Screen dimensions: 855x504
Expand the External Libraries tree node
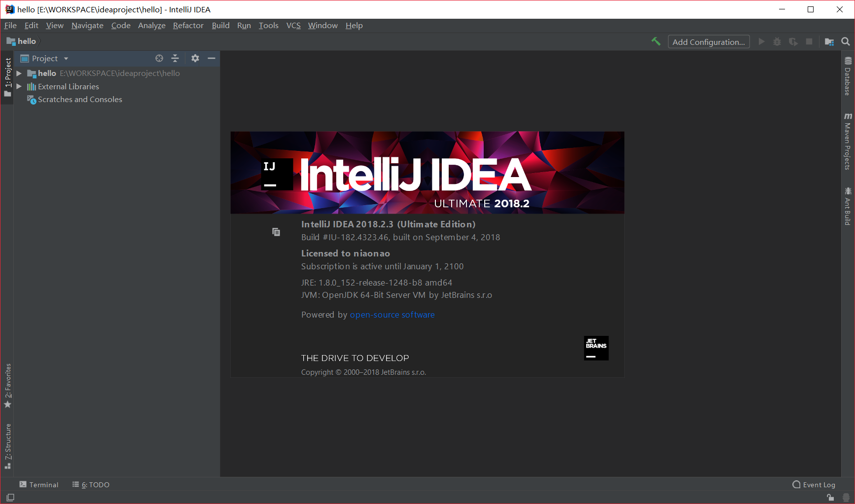(19, 86)
